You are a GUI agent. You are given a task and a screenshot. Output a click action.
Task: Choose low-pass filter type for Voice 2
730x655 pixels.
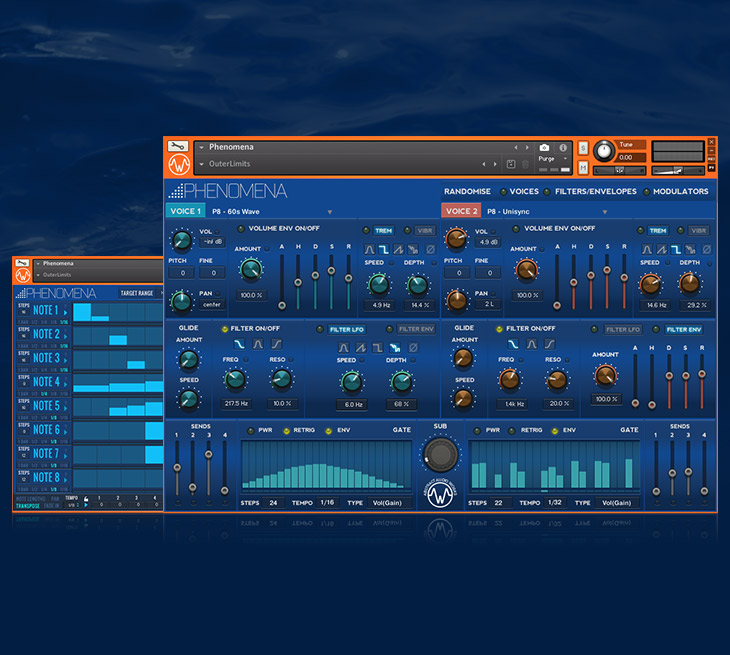coord(513,344)
